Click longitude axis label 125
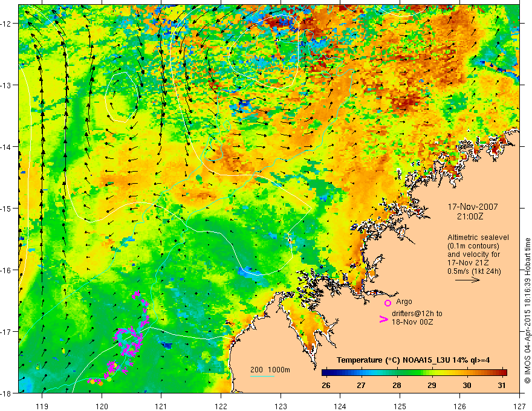 pyautogui.click(x=400, y=406)
